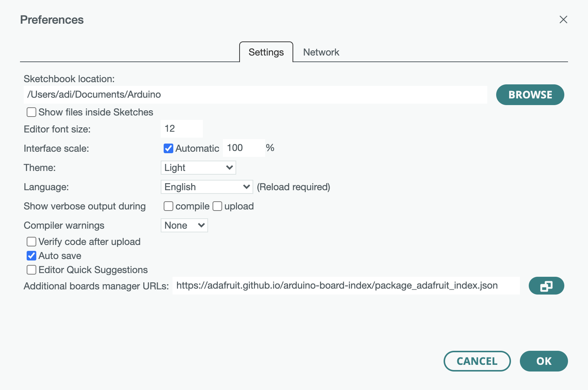
Task: Confirm preferences with OK
Action: pyautogui.click(x=544, y=361)
